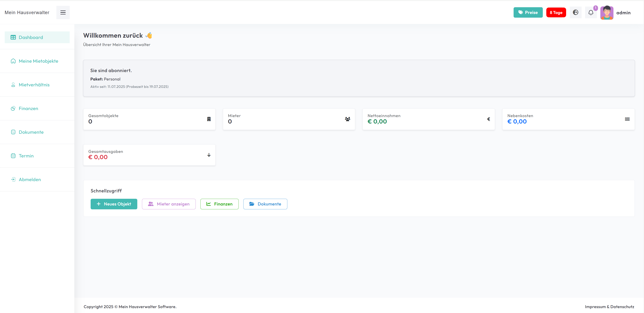Click the Termin calendar icon
Image resolution: width=644 pixels, height=313 pixels.
pyautogui.click(x=13, y=156)
